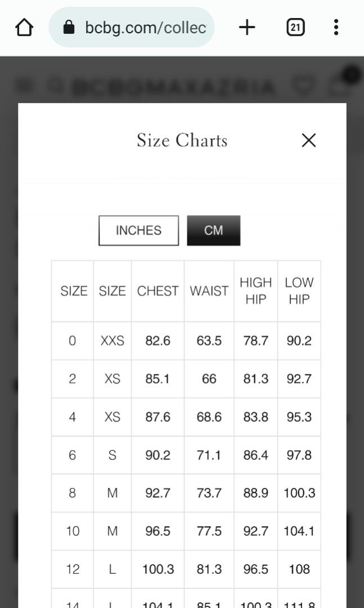Click the Size Charts heading
364x608 pixels.
pyautogui.click(x=182, y=140)
